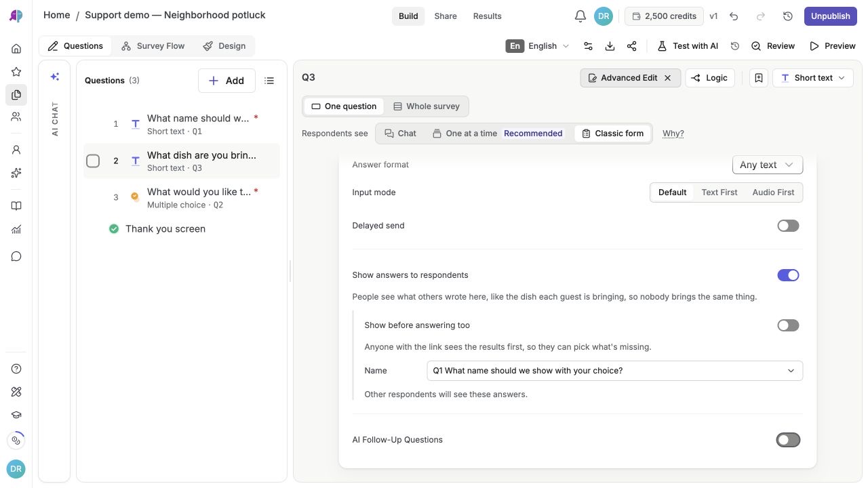Close the Advanced Edit mode
Image resolution: width=868 pixels, height=488 pixels.
pyautogui.click(x=667, y=78)
